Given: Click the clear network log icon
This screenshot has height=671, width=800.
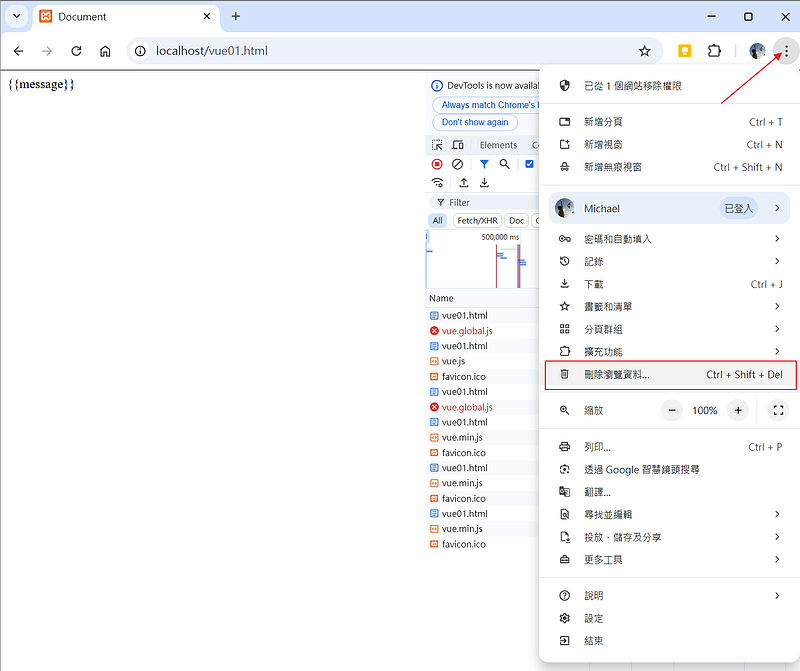Looking at the screenshot, I should pos(457,164).
